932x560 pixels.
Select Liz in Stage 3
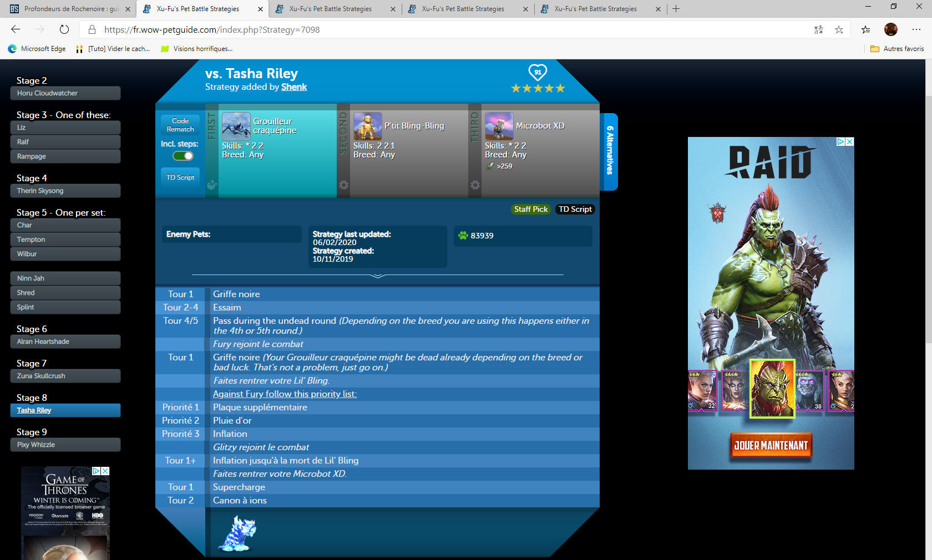65,128
